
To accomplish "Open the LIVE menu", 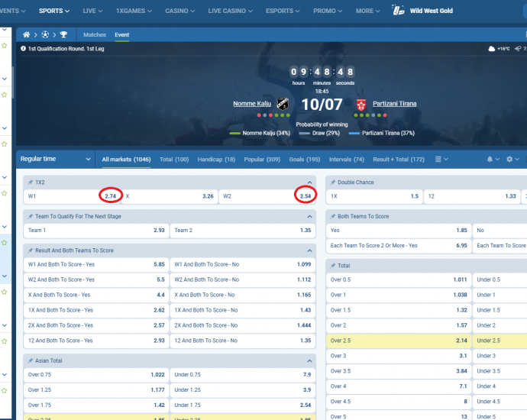I will pyautogui.click(x=92, y=11).
